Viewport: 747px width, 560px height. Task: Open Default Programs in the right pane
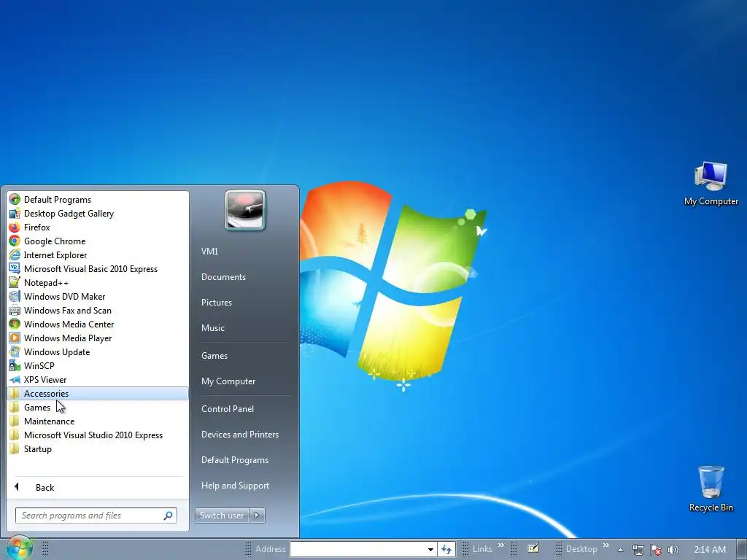click(245, 460)
